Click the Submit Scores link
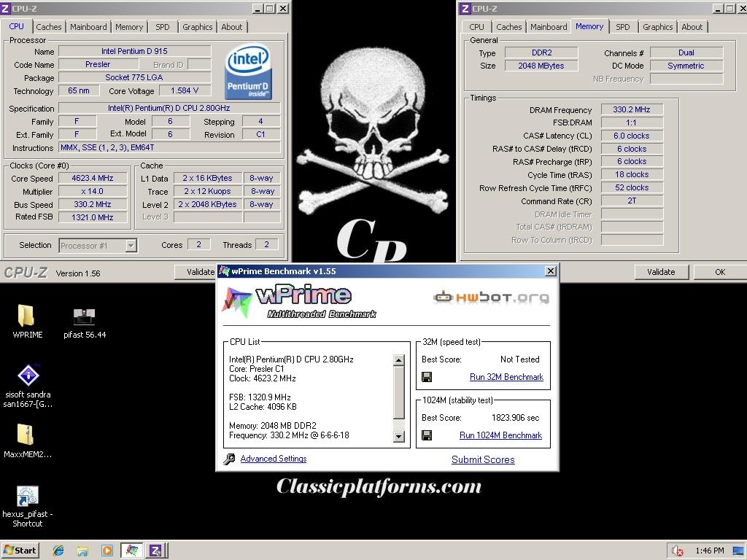The image size is (747, 560). (483, 459)
